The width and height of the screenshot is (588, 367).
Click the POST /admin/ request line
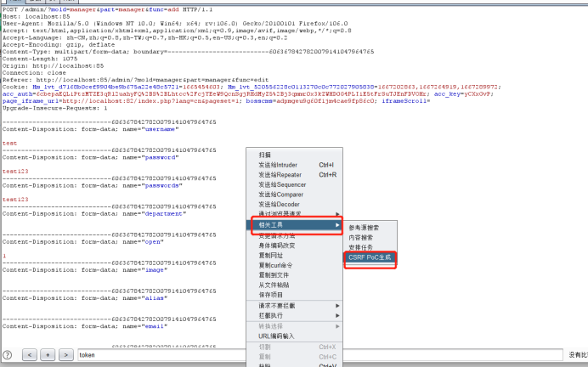pos(107,9)
